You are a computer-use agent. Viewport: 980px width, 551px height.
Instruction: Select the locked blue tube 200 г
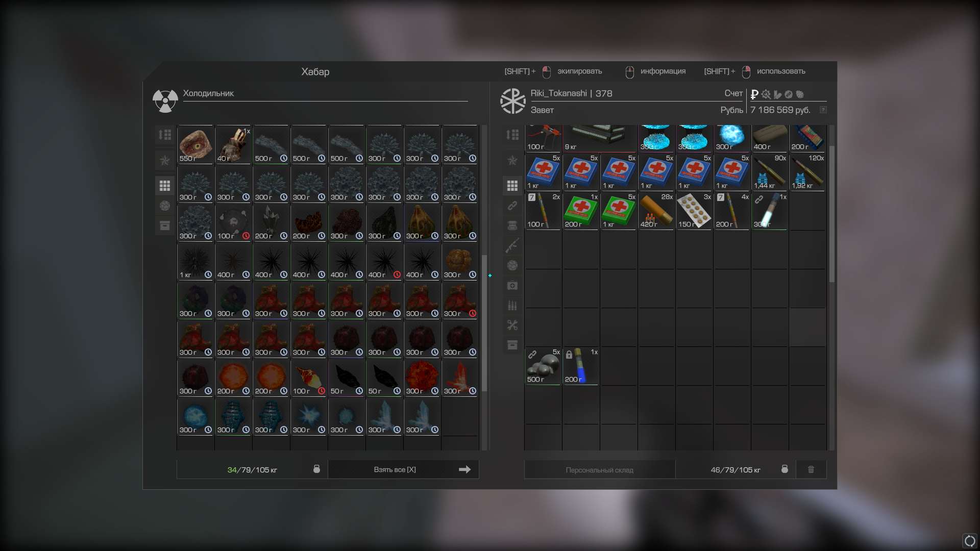click(581, 366)
